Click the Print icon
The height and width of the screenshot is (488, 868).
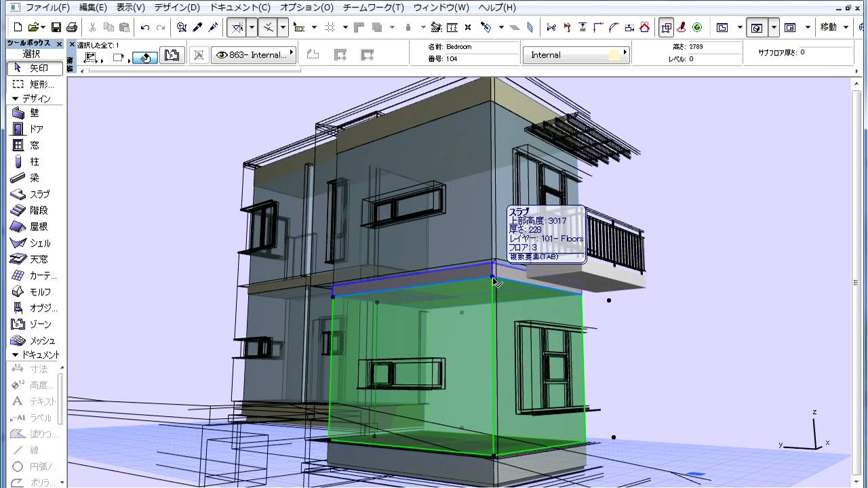[x=72, y=27]
